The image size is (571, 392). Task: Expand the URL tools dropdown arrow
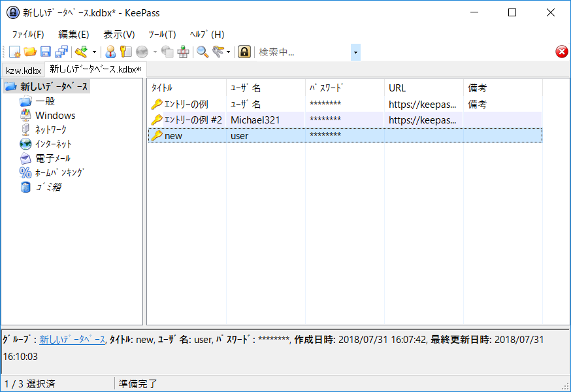pyautogui.click(x=155, y=52)
